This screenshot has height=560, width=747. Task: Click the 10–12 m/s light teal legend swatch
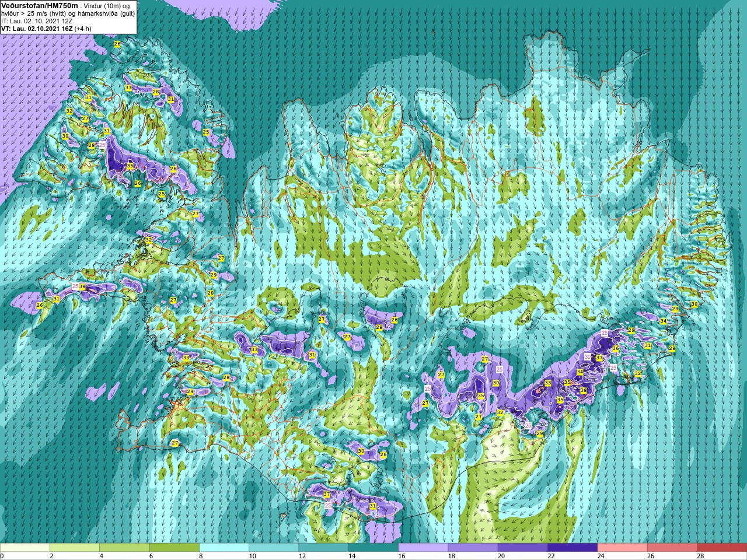click(274, 547)
